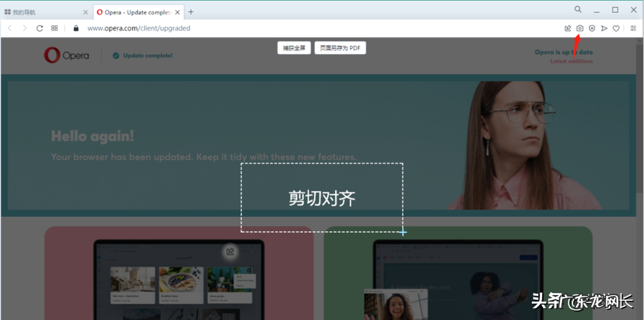Click the padlock site security icon
Screen dimensions: 644x320
coord(76,28)
